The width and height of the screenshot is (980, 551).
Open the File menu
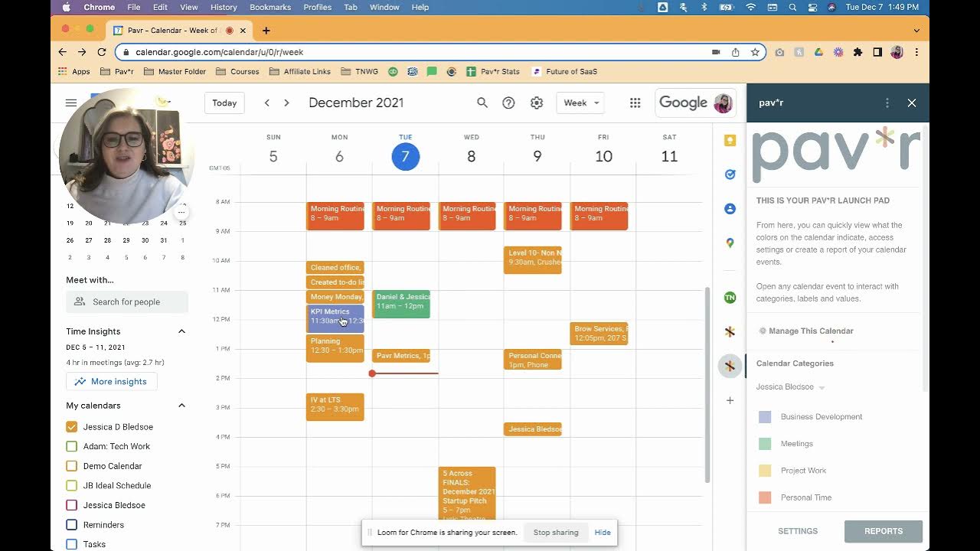133,7
